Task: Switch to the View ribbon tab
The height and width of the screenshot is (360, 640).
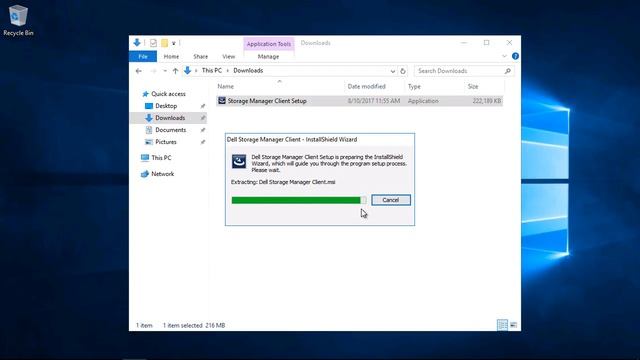Action: (229, 56)
